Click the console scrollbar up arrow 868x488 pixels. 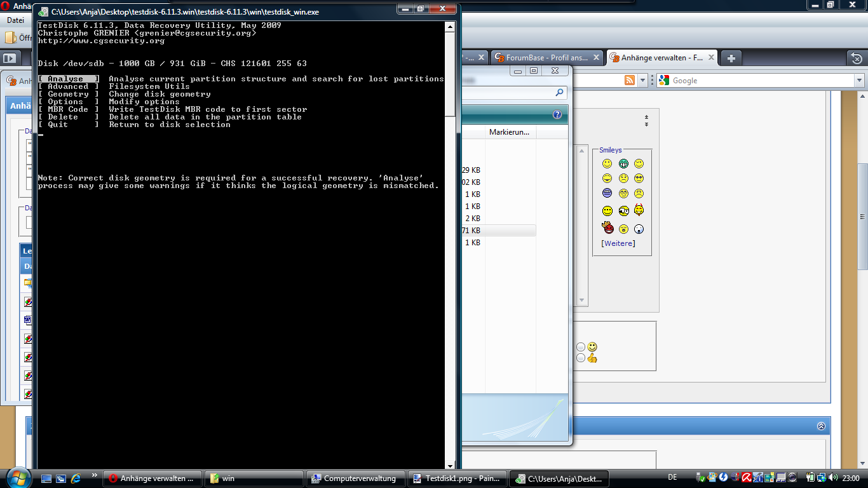point(450,27)
